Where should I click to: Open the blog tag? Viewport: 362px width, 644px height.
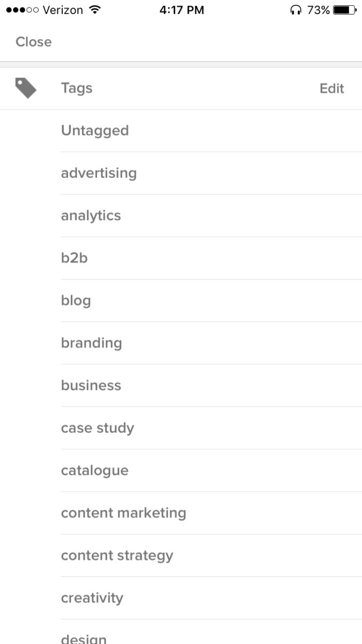point(76,300)
